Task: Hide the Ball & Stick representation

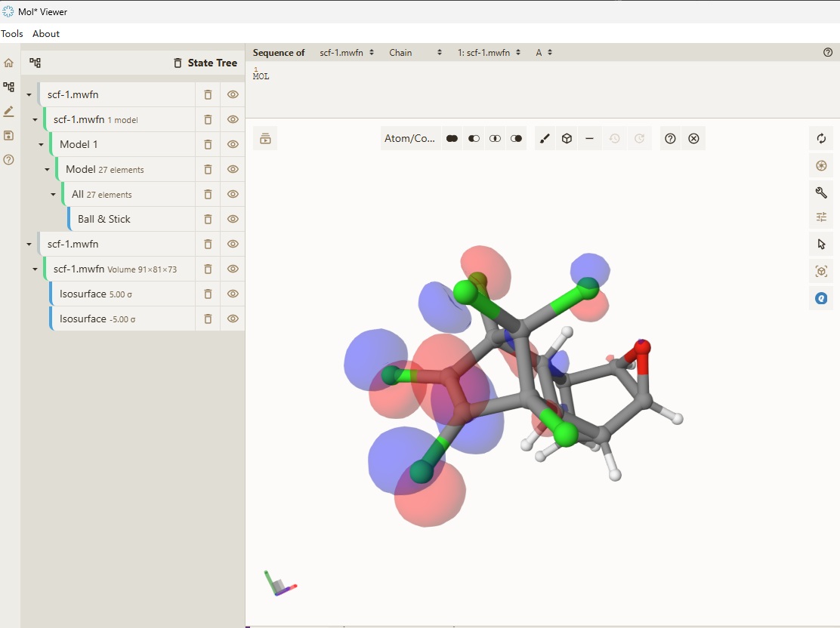Action: coord(233,219)
